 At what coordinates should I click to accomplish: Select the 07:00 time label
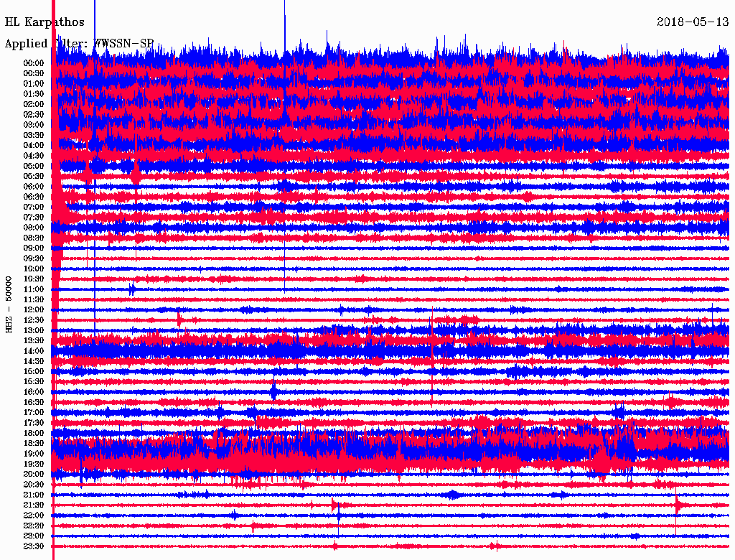pos(33,207)
